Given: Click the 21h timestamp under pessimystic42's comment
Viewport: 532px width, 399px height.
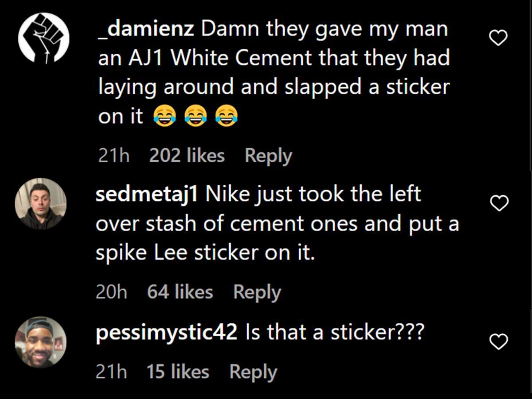Looking at the screenshot, I should (112, 372).
